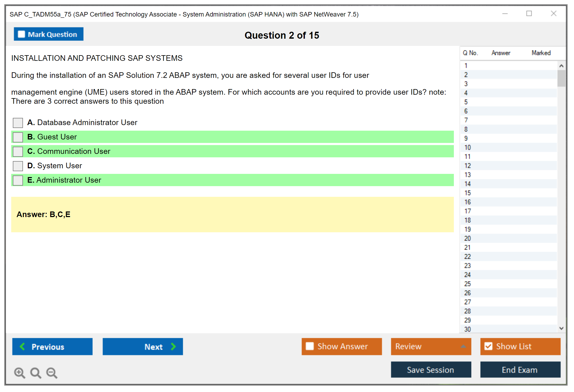The image size is (574, 392).
Task: Toggle the Mark Question checkbox
Action: tap(21, 34)
